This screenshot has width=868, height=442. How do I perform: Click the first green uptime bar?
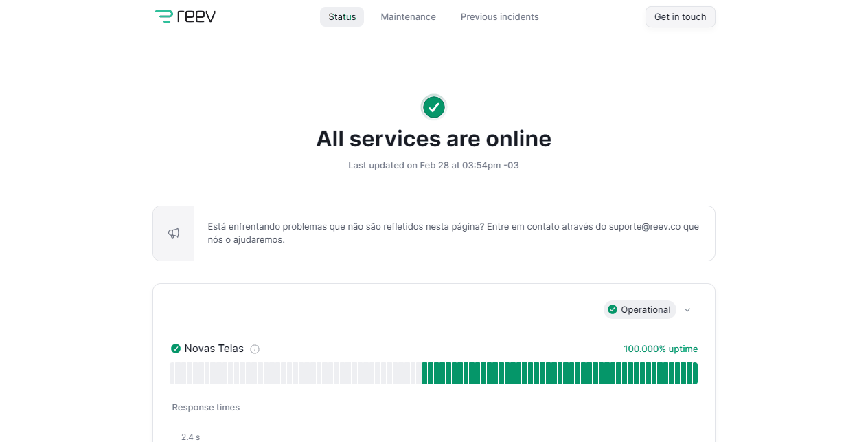coord(426,373)
